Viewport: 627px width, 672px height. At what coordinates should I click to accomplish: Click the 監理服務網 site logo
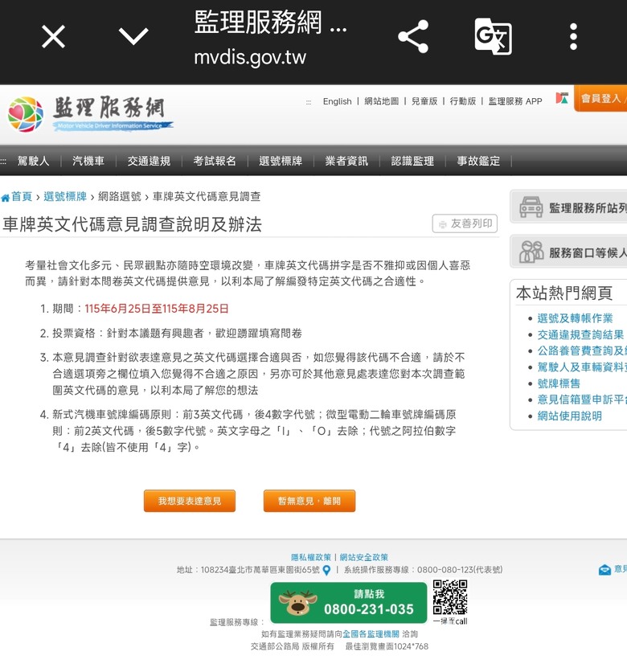coord(90,113)
